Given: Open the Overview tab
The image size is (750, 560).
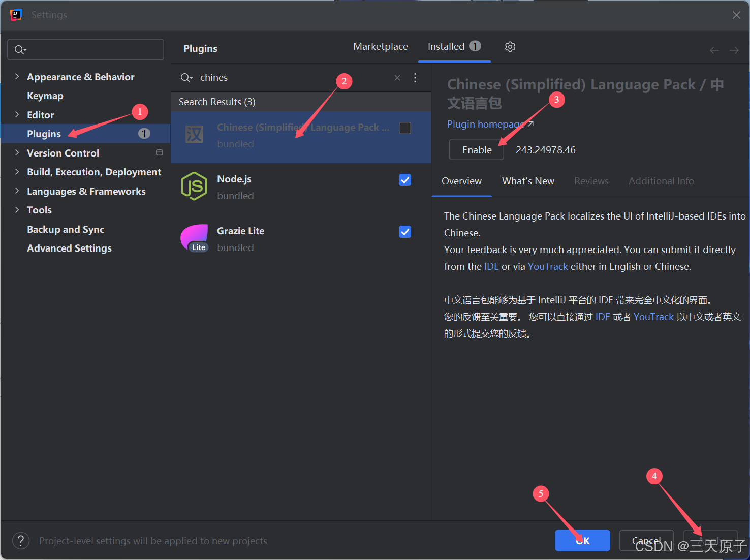Looking at the screenshot, I should pos(461,181).
